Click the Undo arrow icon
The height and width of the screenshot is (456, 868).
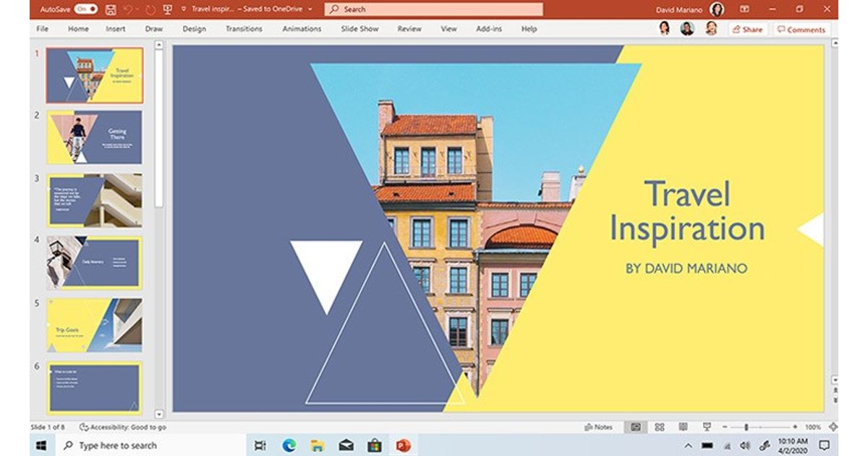click(129, 9)
